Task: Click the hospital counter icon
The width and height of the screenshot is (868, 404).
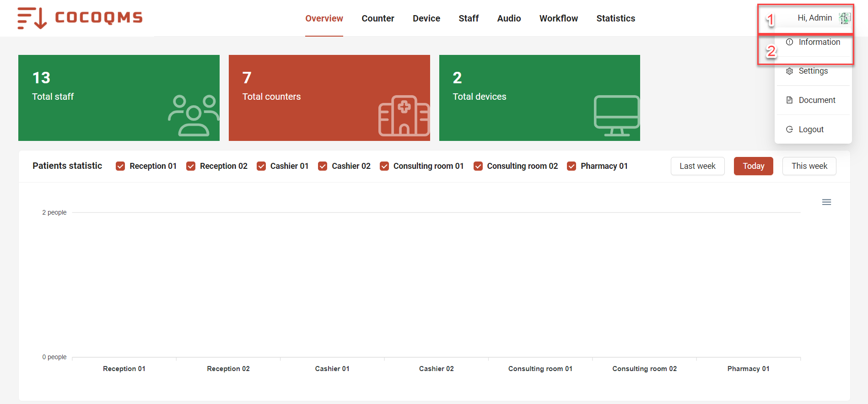Action: point(404,115)
